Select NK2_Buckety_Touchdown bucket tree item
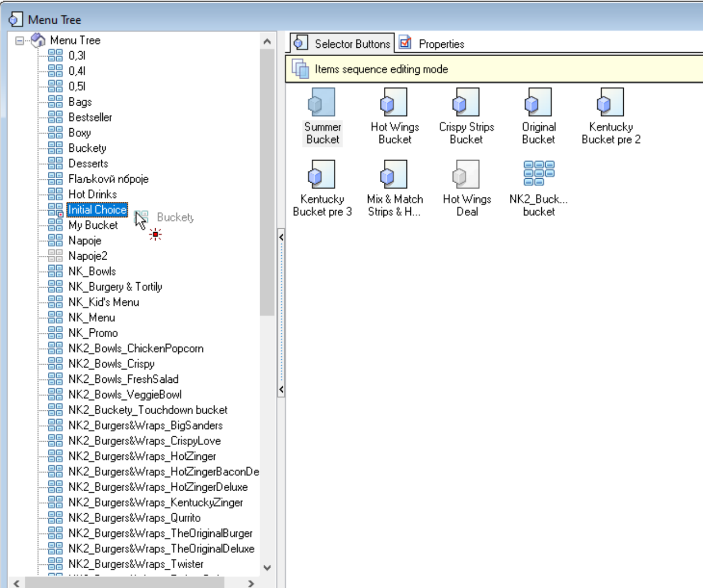This screenshot has height=588, width=703. pos(147,410)
